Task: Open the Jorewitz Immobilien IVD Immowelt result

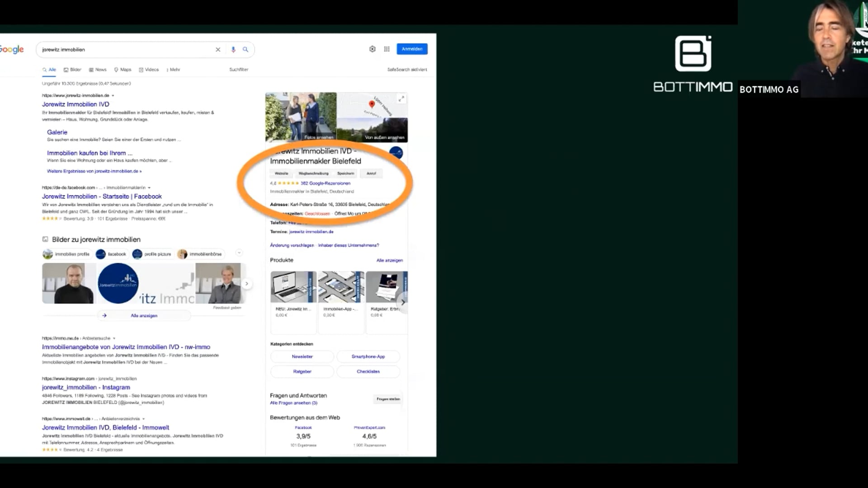Action: coord(106,427)
